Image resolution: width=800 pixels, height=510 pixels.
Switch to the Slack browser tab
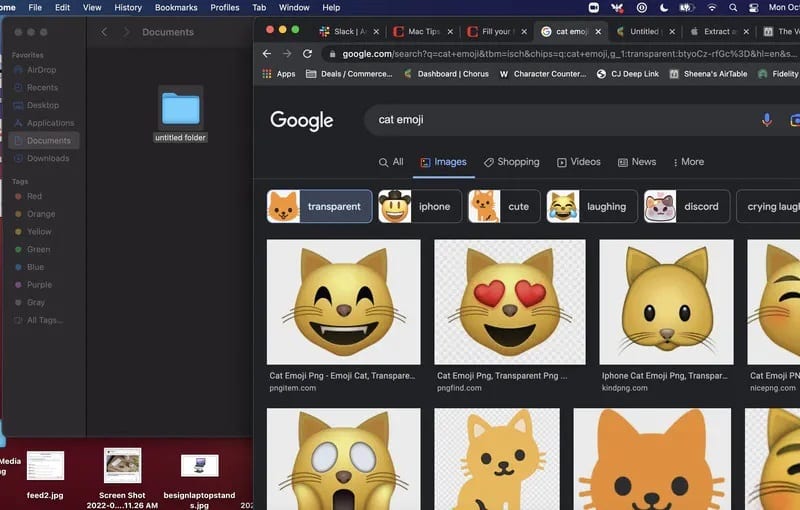[343, 31]
